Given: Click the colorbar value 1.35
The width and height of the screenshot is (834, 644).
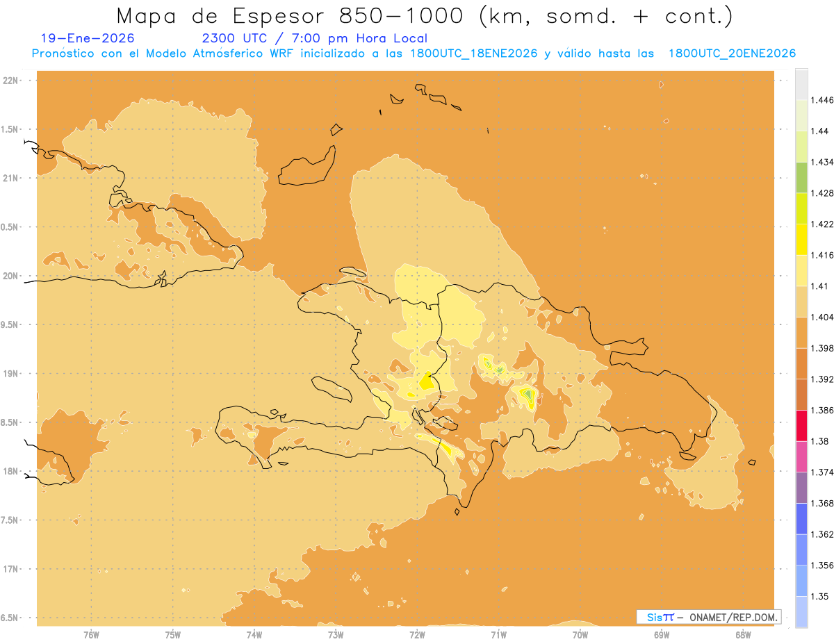Looking at the screenshot, I should point(821,596).
